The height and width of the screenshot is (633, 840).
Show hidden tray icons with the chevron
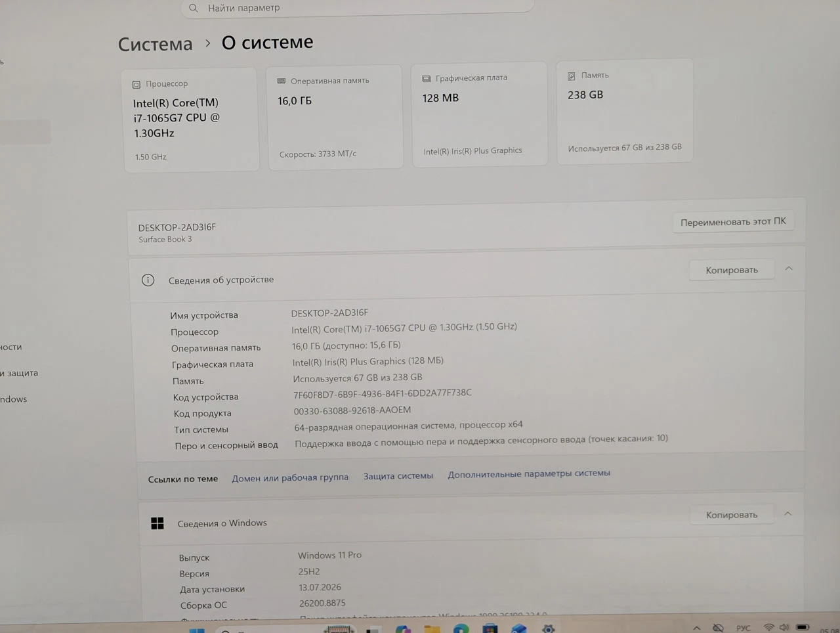pyautogui.click(x=697, y=628)
